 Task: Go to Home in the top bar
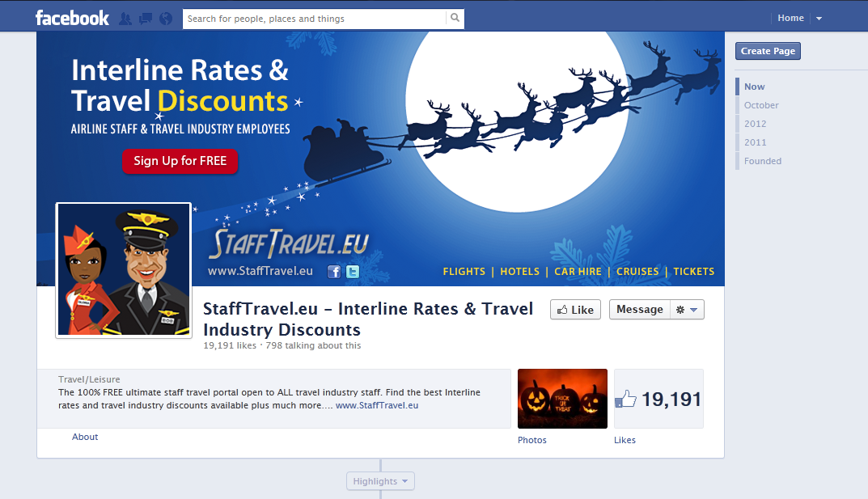[x=790, y=19]
